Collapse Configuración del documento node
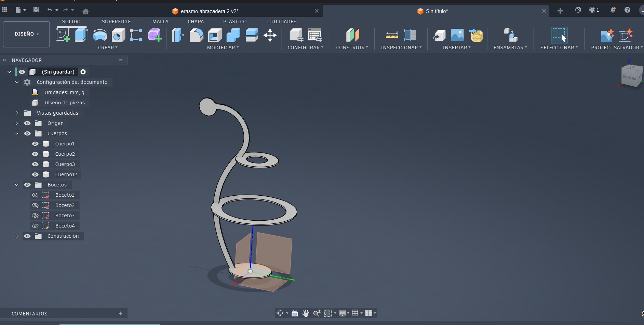 pyautogui.click(x=17, y=82)
